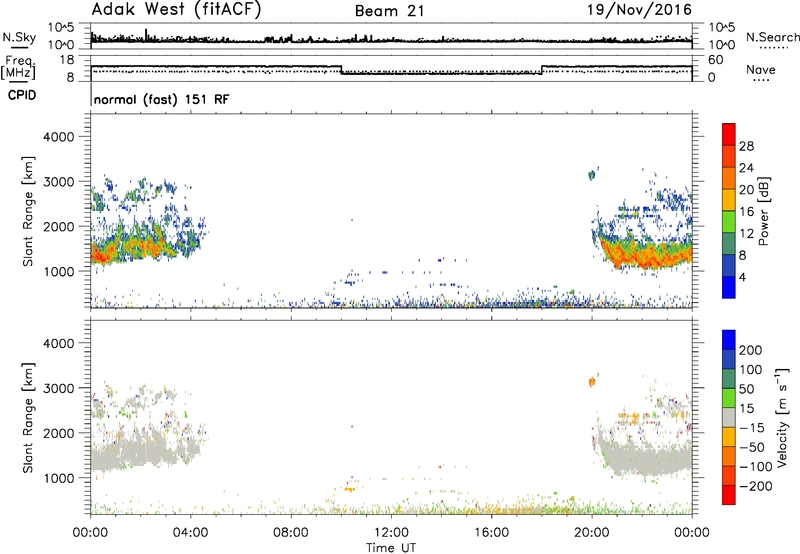Click the "12:00" time axis tick label
Screen dimensions: 800x554
pyautogui.click(x=391, y=533)
